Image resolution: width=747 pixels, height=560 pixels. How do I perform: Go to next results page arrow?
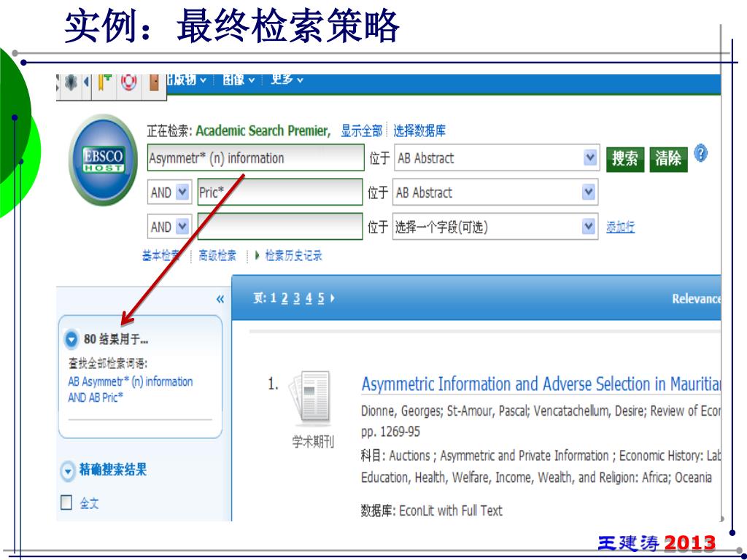click(333, 298)
